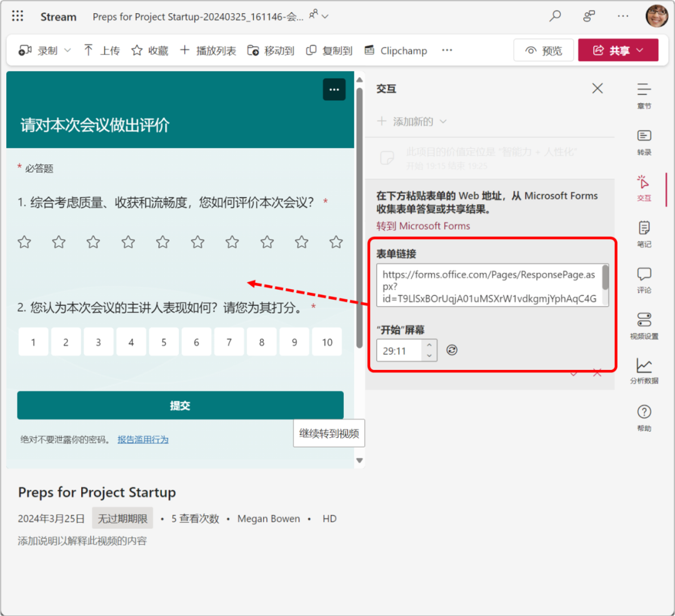The height and width of the screenshot is (616, 675).
Task: Open the 视频设置 (video settings) panel
Action: (644, 326)
